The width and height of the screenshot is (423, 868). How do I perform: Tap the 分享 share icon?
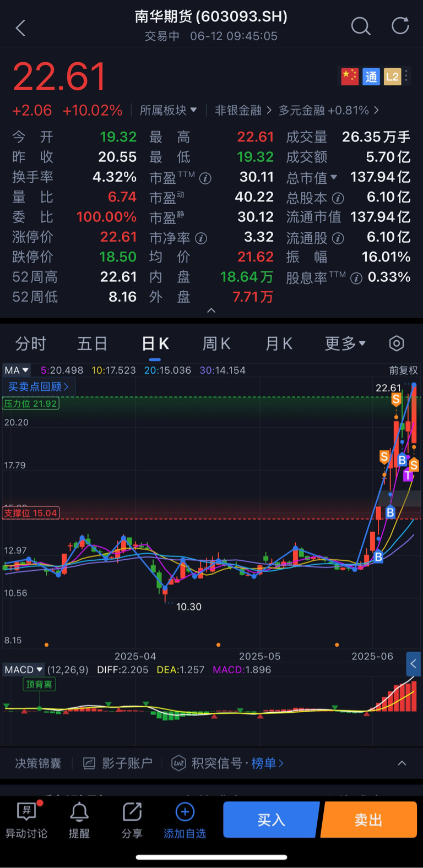tap(132, 820)
